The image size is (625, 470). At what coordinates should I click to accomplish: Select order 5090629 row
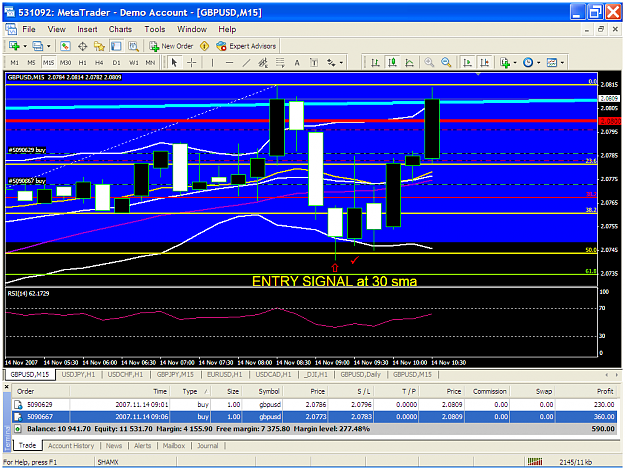click(314, 404)
